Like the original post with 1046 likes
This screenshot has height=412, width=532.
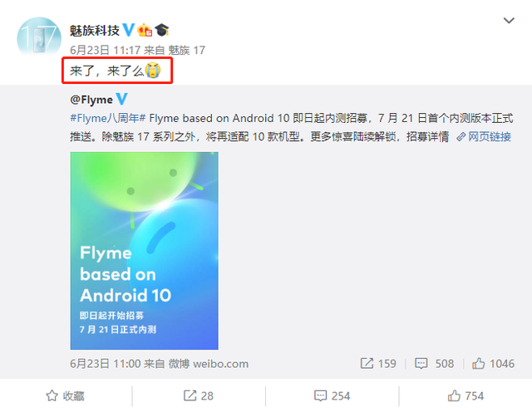[493, 364]
